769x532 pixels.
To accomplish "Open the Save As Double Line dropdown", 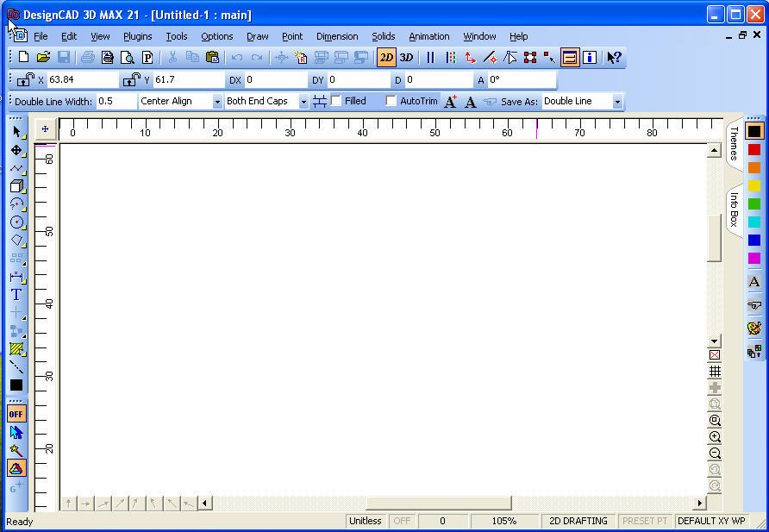I will click(617, 102).
